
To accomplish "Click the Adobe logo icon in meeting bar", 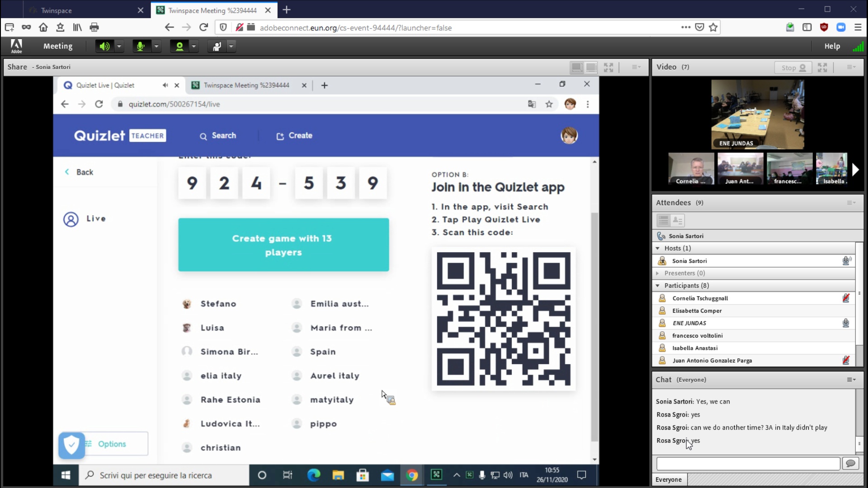I will (x=16, y=46).
